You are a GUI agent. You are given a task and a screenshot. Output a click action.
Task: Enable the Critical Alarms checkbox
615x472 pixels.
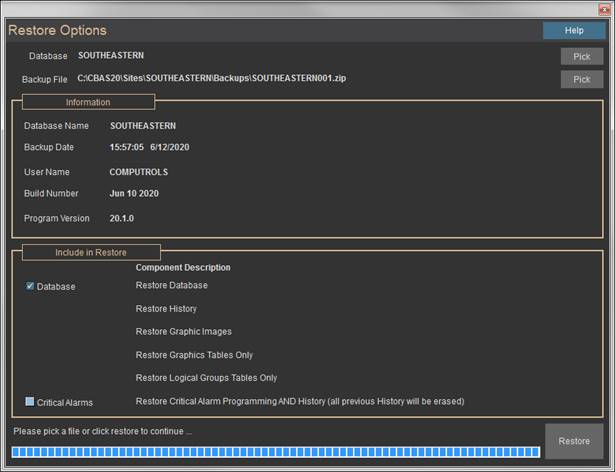pyautogui.click(x=30, y=402)
